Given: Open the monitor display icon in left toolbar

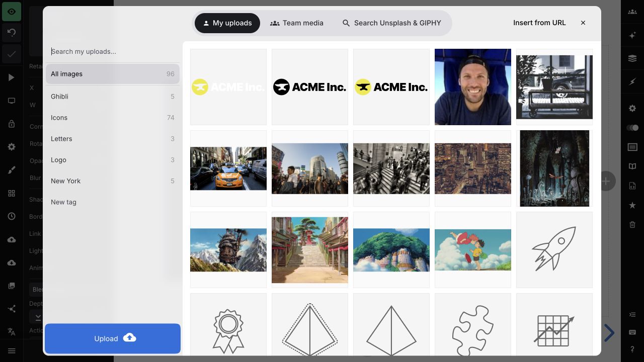Looking at the screenshot, I should click(x=12, y=101).
